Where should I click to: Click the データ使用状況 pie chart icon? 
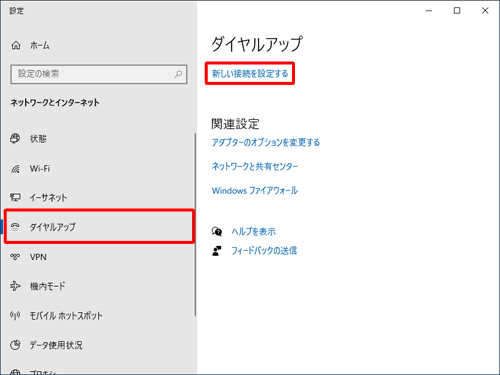15,345
